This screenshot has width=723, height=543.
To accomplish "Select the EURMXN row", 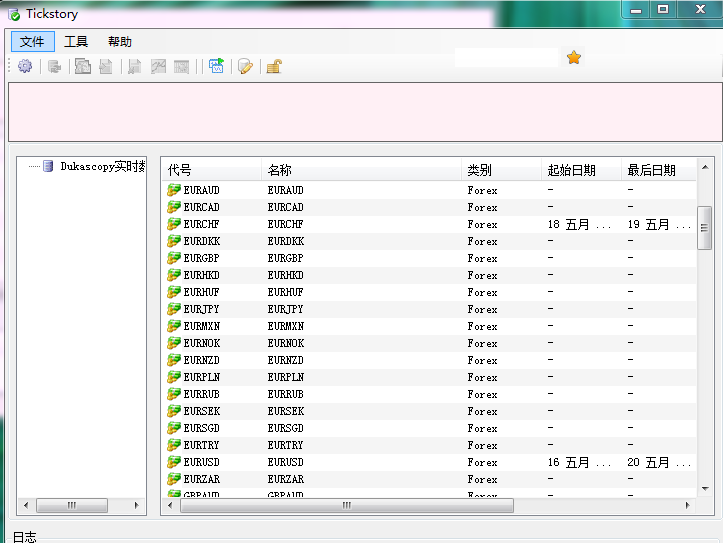I will coord(429,326).
